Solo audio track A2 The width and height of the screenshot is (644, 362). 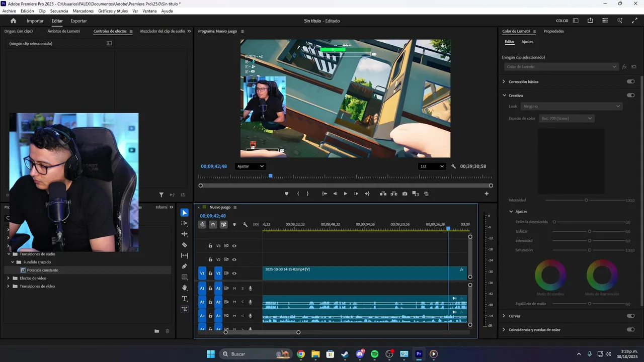[x=243, y=302]
